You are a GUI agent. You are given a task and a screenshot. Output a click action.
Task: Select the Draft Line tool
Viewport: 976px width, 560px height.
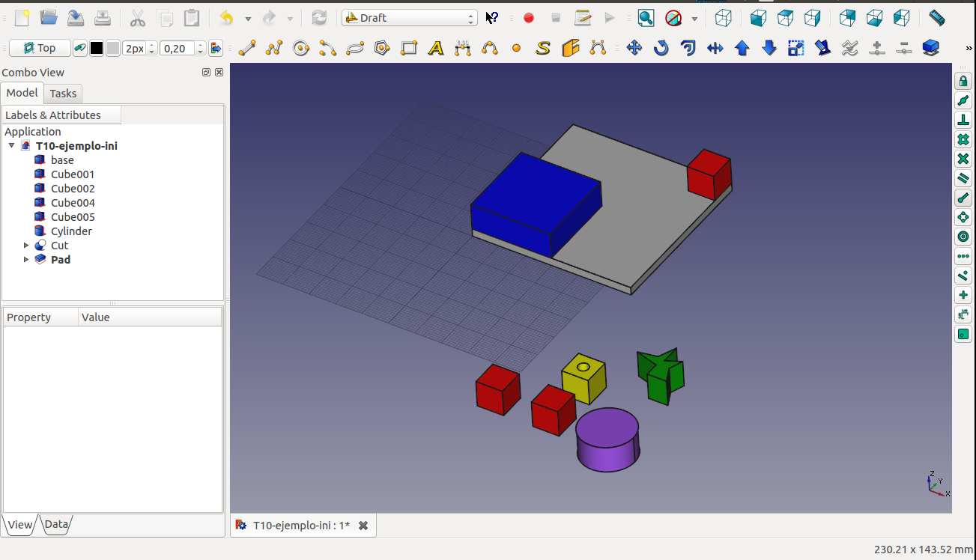pyautogui.click(x=247, y=49)
